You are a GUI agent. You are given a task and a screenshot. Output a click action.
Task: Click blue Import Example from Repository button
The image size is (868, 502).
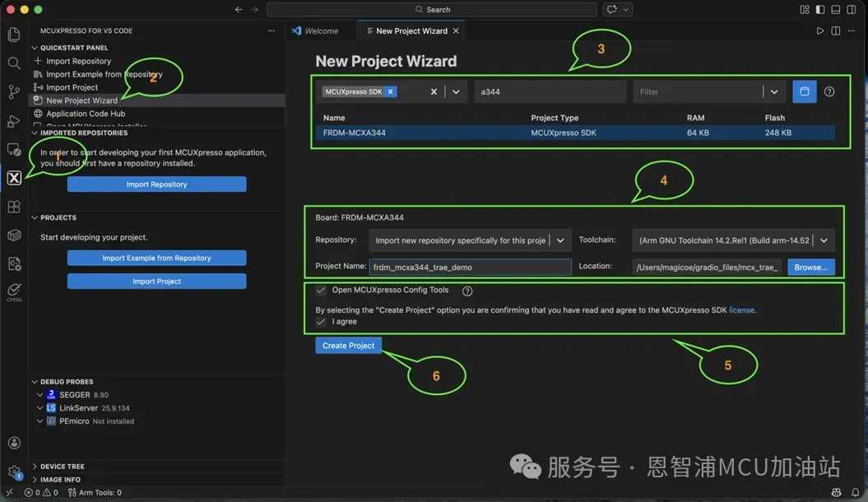point(156,258)
